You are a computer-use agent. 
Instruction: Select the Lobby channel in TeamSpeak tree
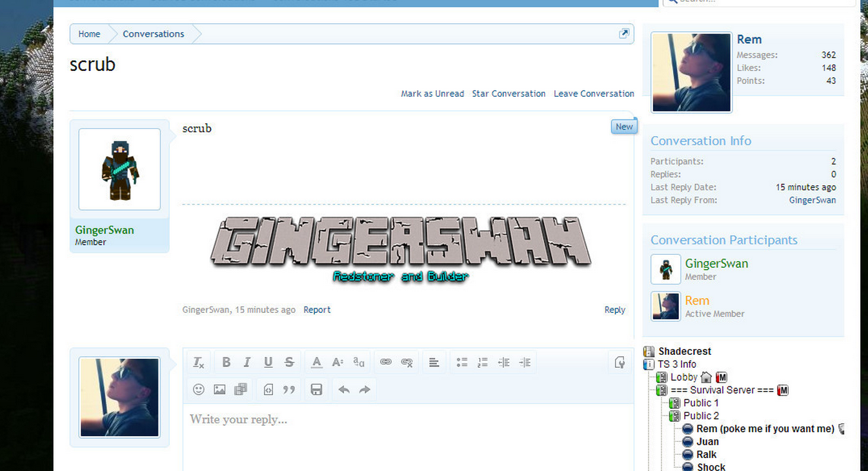click(x=684, y=377)
